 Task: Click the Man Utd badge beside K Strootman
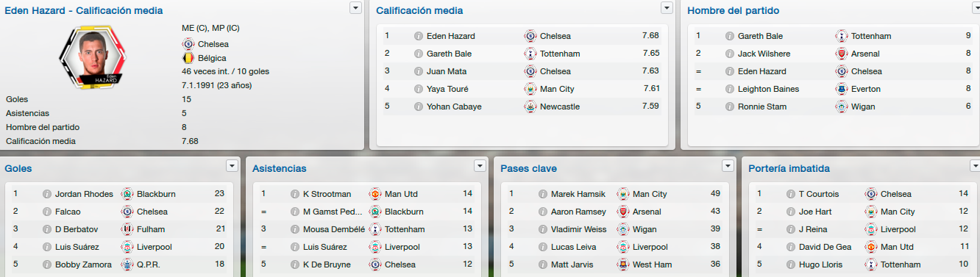[x=375, y=194]
